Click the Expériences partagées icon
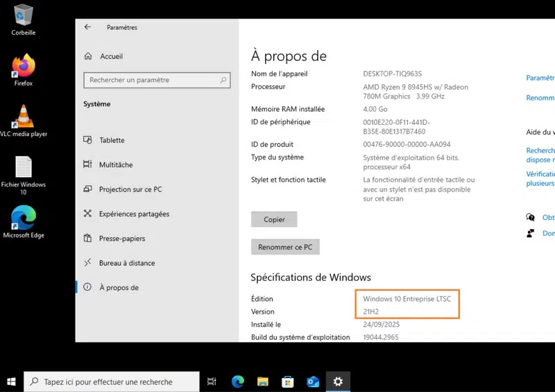The height and width of the screenshot is (392, 555). tap(87, 214)
